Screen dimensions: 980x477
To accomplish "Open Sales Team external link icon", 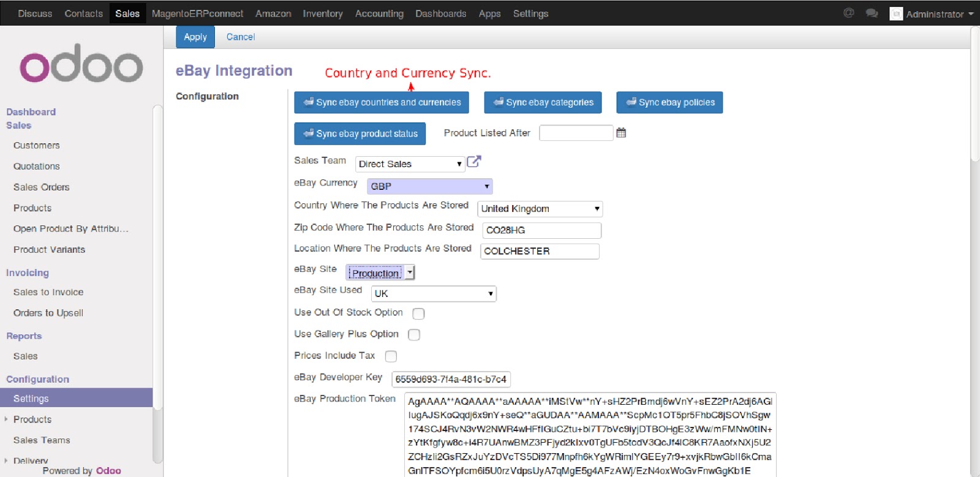I will [x=474, y=162].
